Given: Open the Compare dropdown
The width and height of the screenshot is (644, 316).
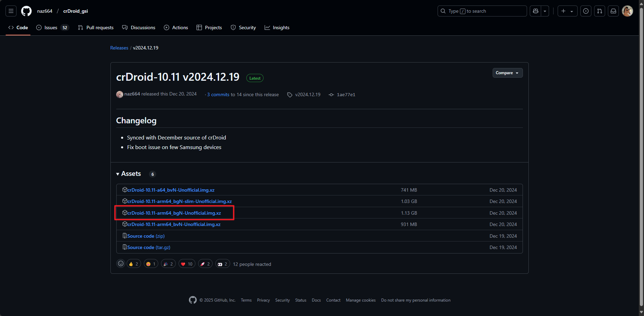Looking at the screenshot, I should click(507, 73).
